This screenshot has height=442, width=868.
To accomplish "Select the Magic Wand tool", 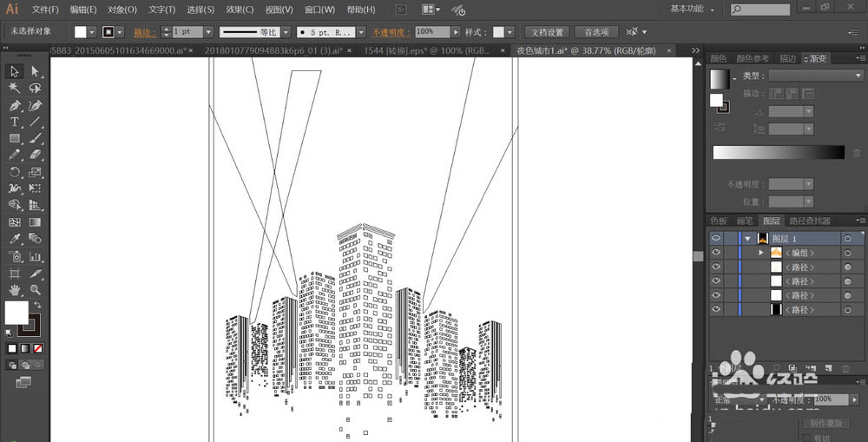I will point(15,88).
